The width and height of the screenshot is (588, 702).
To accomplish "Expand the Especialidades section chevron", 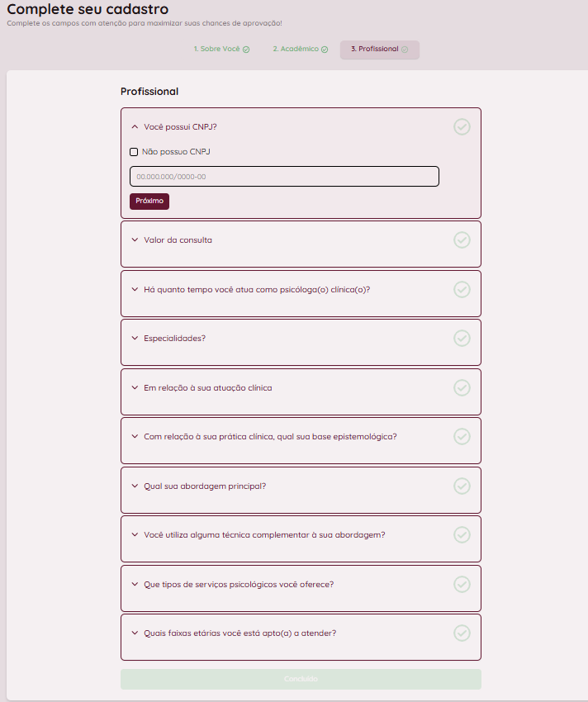I will [x=135, y=338].
